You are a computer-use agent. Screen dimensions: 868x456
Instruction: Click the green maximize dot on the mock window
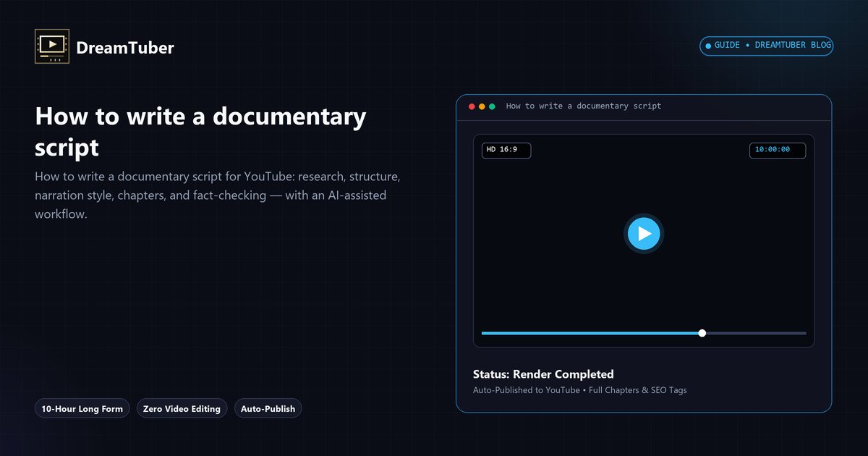[x=493, y=106]
